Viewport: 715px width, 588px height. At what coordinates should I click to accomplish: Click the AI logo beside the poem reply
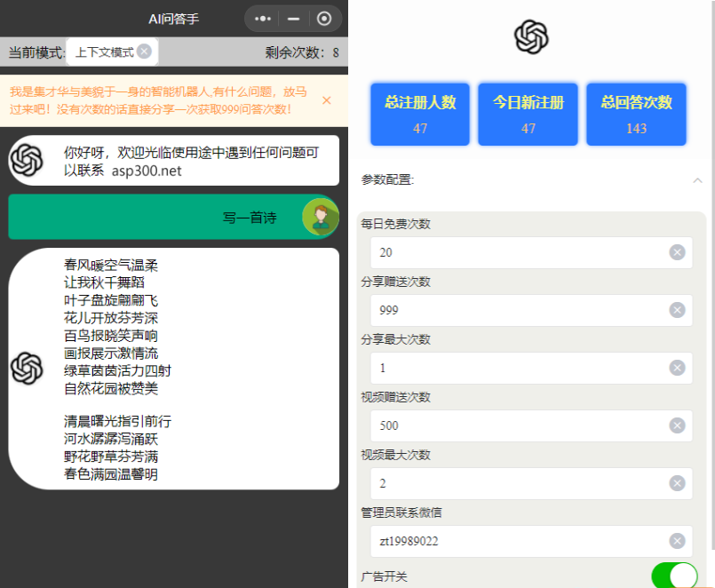[27, 368]
